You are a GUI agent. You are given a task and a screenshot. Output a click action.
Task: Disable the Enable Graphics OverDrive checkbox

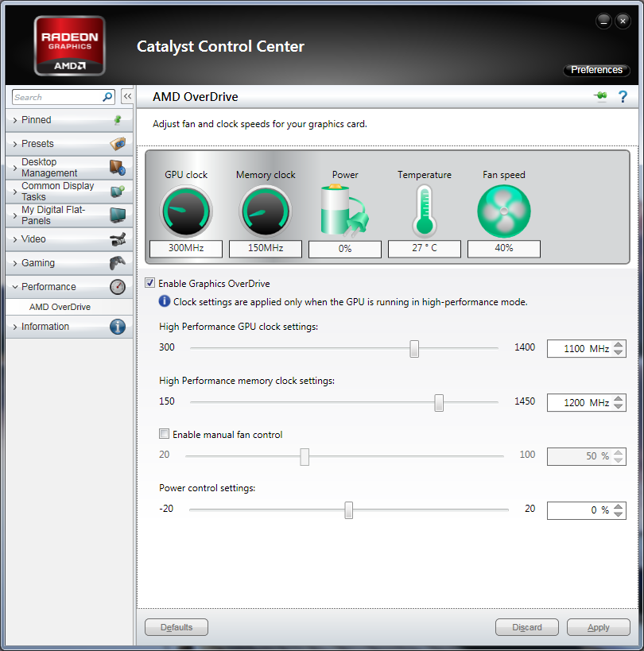[x=150, y=283]
